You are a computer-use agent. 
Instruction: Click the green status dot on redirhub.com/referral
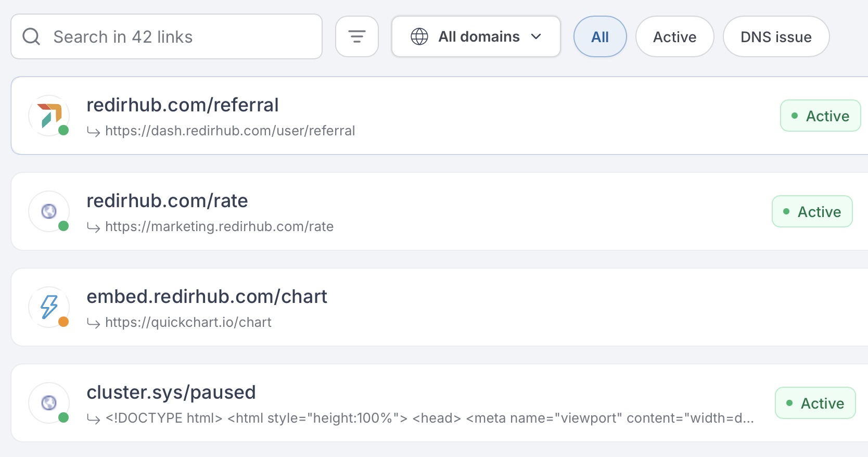63,130
